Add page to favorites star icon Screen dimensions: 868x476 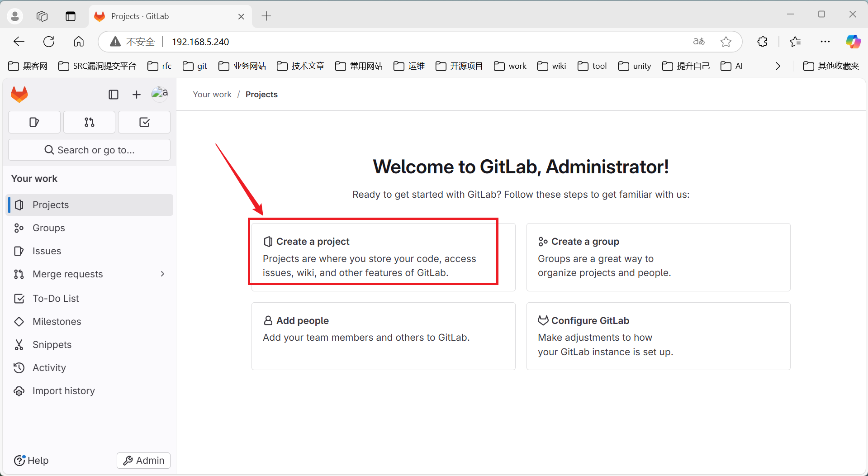[x=726, y=42]
